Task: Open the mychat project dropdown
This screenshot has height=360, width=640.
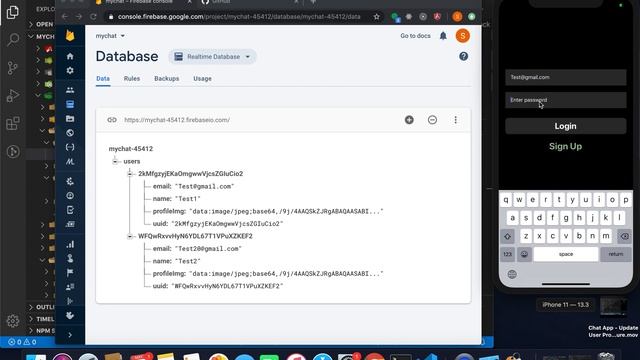Action: (110, 36)
